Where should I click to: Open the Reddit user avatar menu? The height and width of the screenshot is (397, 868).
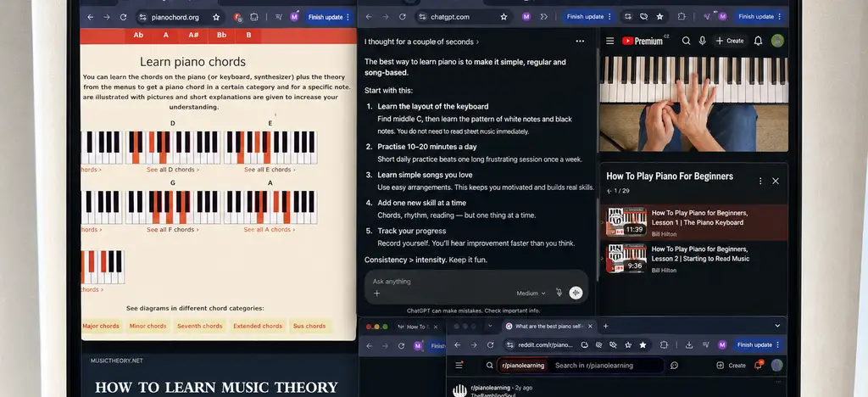(777, 365)
